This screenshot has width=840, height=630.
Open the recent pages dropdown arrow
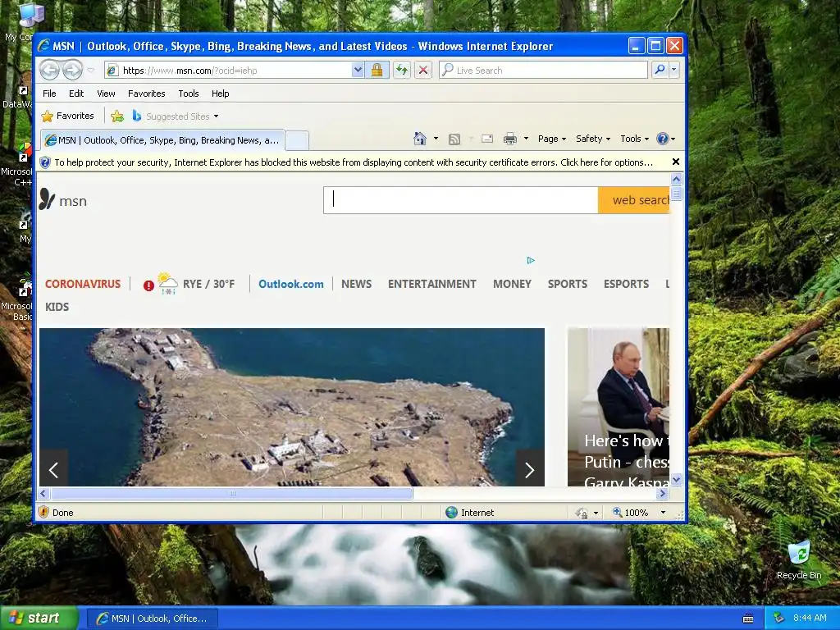coord(90,71)
